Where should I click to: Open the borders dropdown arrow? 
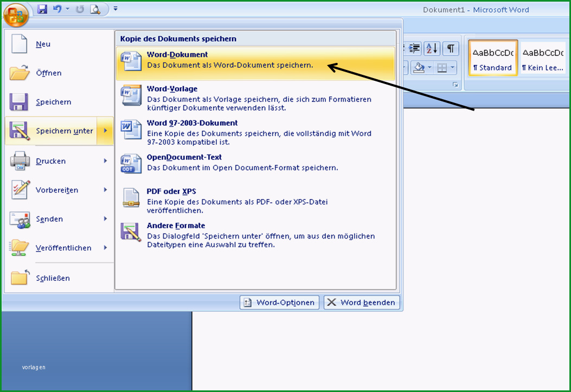pos(452,67)
